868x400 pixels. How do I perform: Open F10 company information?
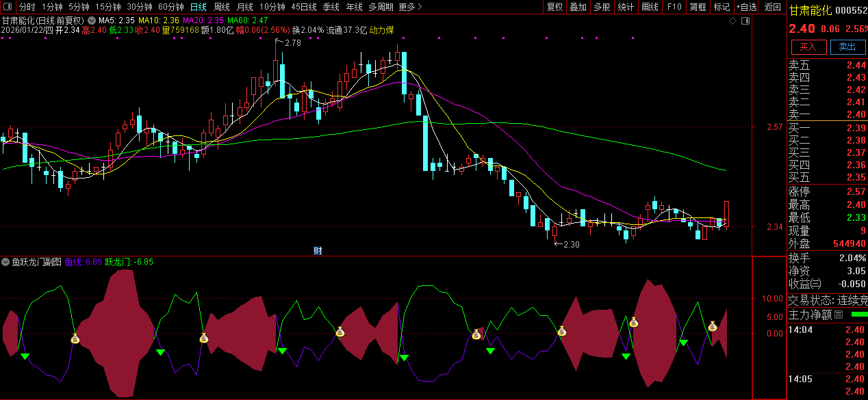click(674, 7)
